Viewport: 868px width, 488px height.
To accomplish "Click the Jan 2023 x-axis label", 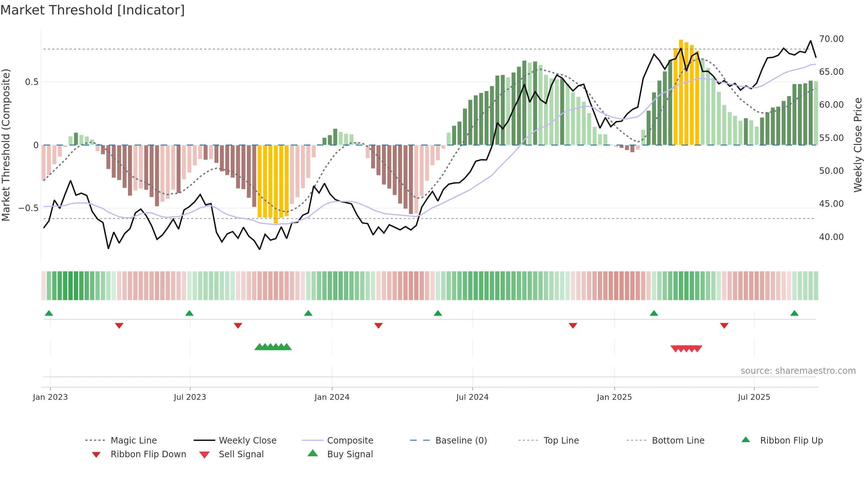I will click(50, 397).
